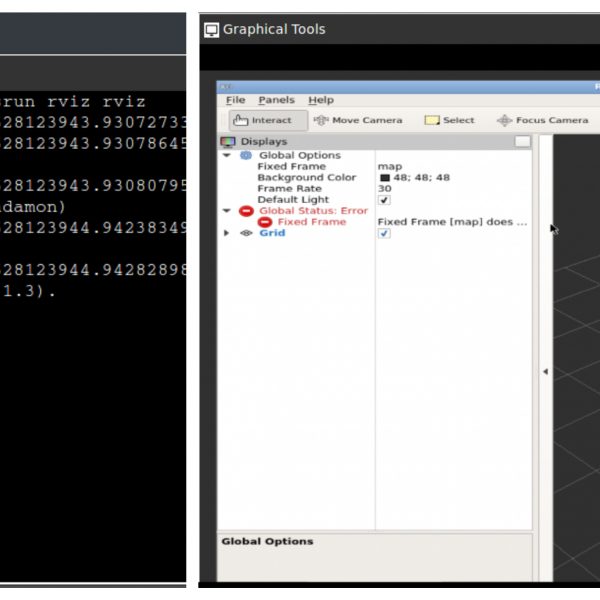The height and width of the screenshot is (600, 600).
Task: Click the Global Status error icon
Action: point(246,211)
